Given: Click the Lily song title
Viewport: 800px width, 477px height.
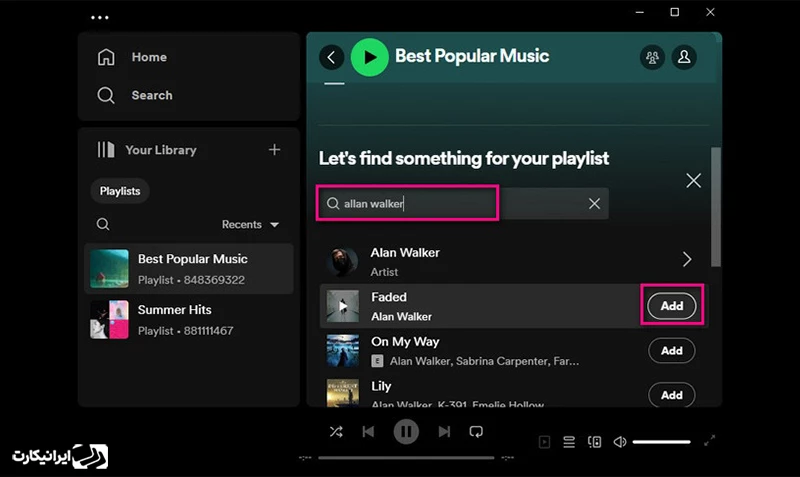Looking at the screenshot, I should tap(381, 386).
